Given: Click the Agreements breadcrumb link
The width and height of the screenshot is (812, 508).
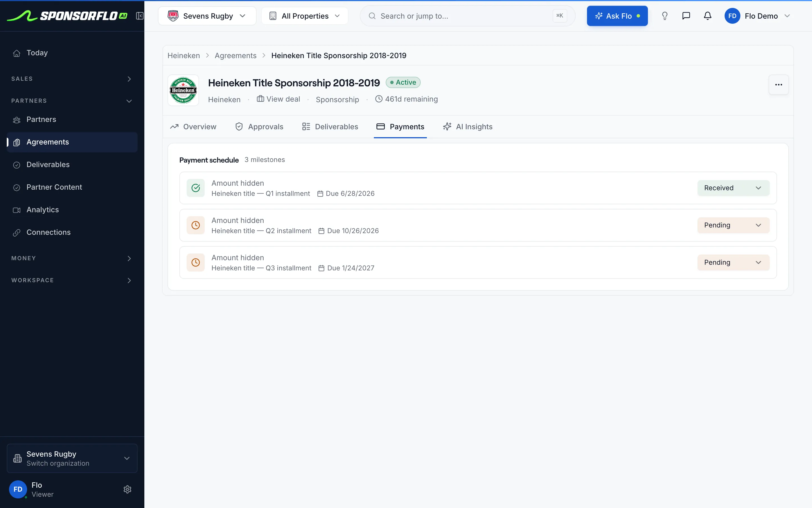Looking at the screenshot, I should click(x=235, y=55).
